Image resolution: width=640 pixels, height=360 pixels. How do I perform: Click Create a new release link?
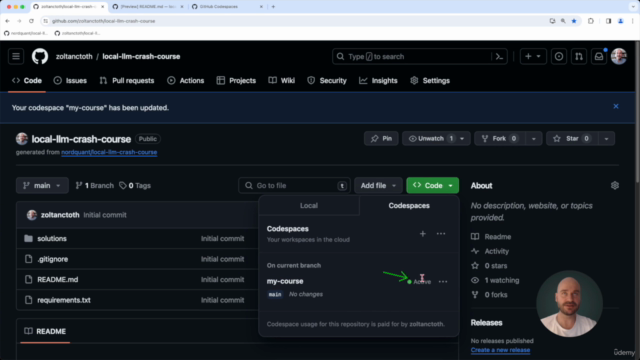point(500,350)
